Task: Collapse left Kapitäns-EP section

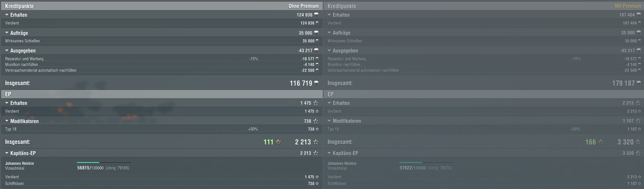Action: (x=7, y=153)
